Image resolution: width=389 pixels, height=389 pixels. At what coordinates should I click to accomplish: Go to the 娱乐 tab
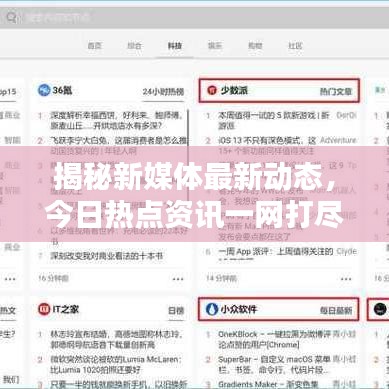click(x=215, y=46)
